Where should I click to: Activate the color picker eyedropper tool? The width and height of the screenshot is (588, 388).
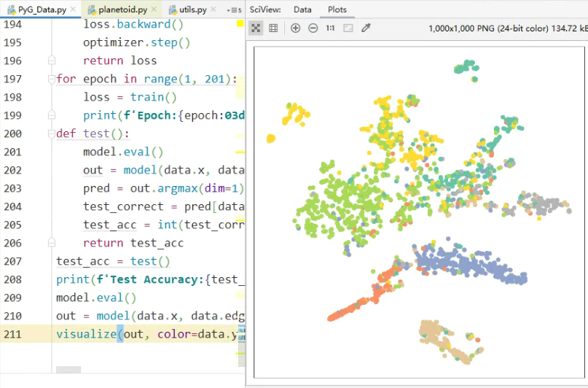[x=366, y=28]
